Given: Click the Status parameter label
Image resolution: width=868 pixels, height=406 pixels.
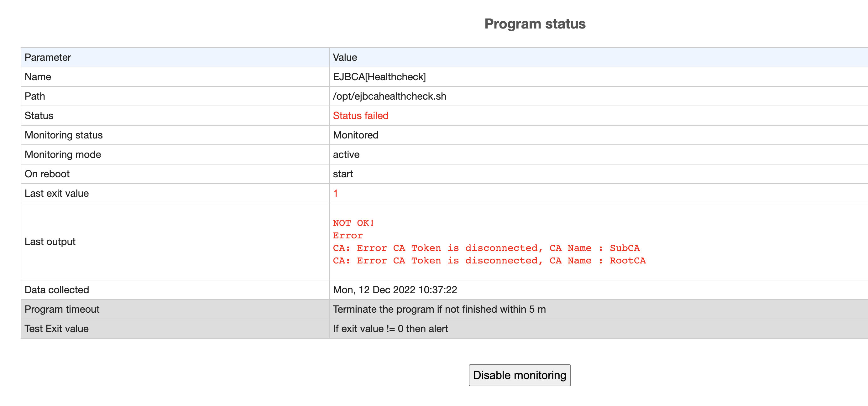Looking at the screenshot, I should tap(39, 116).
